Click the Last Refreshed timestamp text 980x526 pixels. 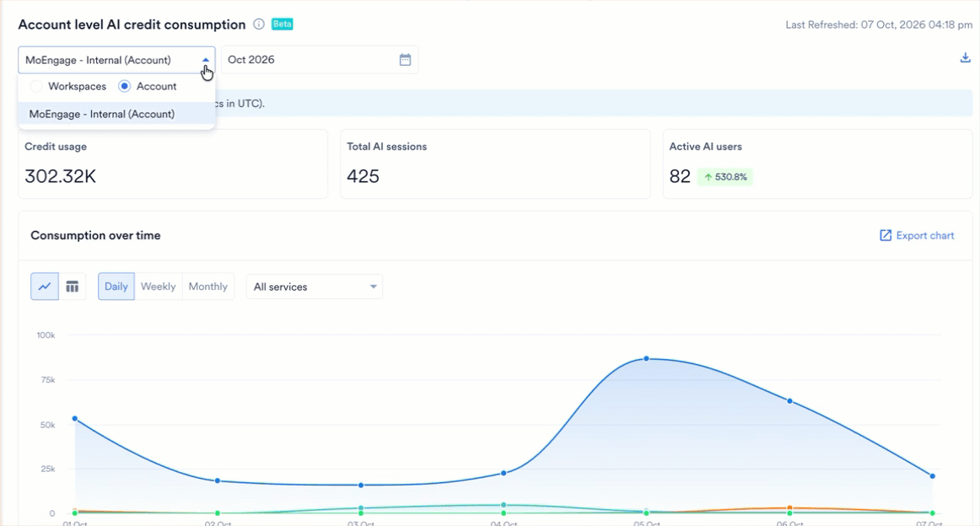[879, 25]
